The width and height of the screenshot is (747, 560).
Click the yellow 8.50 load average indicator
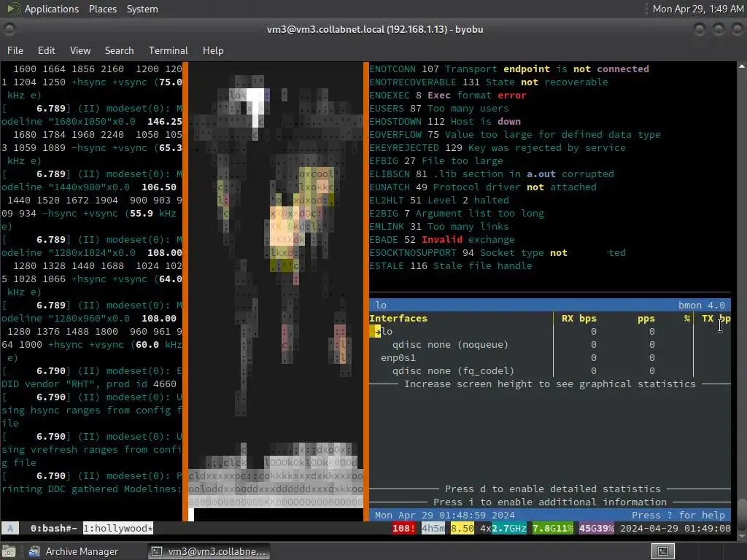point(462,528)
